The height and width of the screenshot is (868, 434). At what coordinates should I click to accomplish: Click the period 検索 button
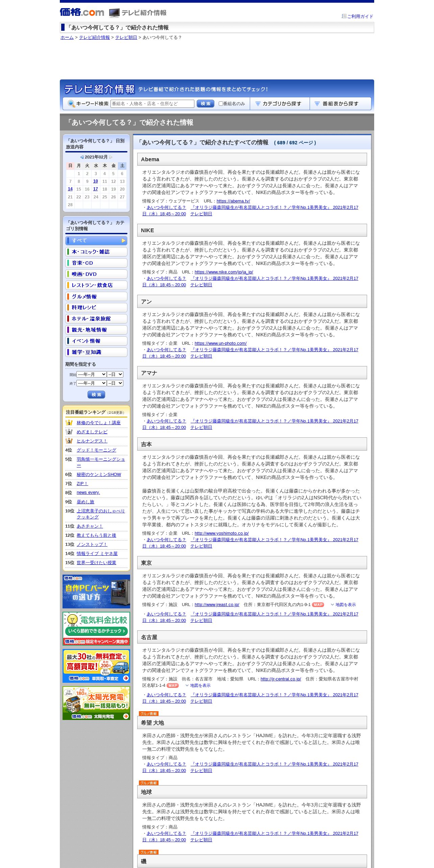coord(96,394)
